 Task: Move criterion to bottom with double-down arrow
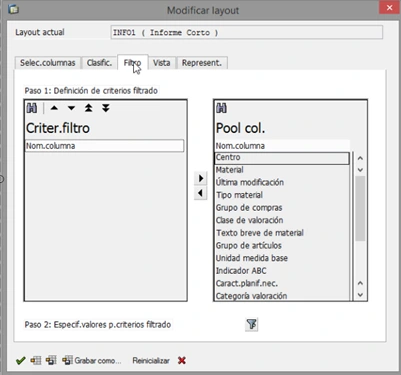[106, 108]
